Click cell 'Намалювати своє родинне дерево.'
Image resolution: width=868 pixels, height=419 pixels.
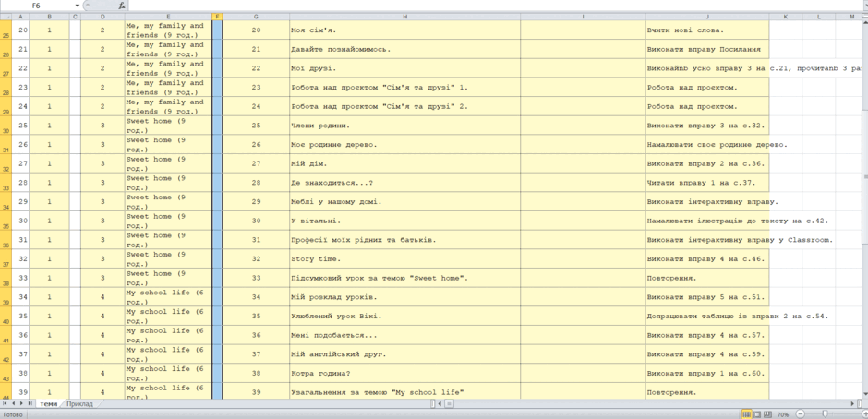(x=707, y=145)
